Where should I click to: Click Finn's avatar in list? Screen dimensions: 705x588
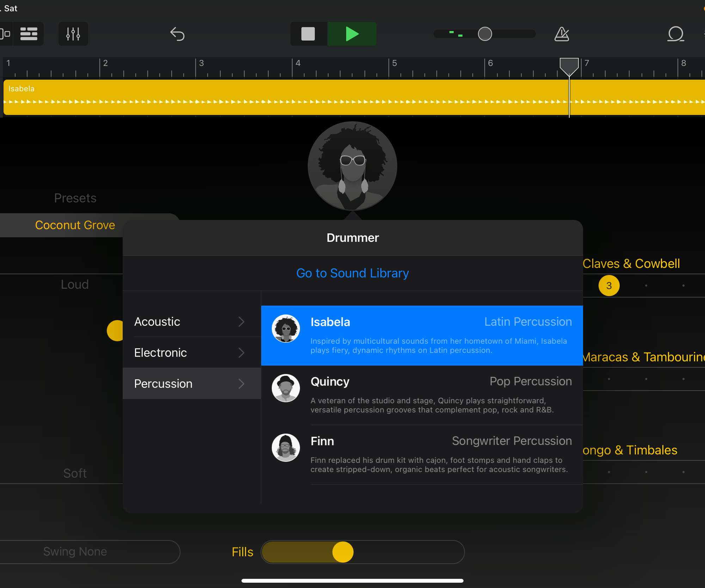click(286, 448)
